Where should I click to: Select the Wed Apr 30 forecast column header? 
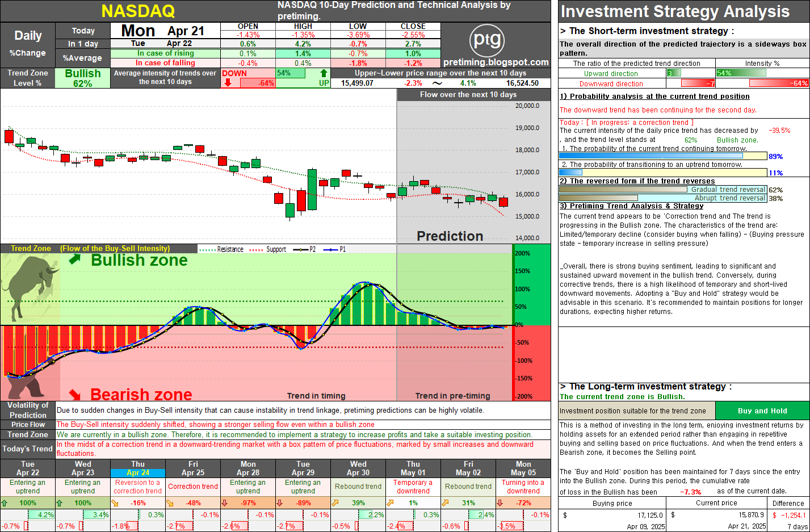pos(358,468)
